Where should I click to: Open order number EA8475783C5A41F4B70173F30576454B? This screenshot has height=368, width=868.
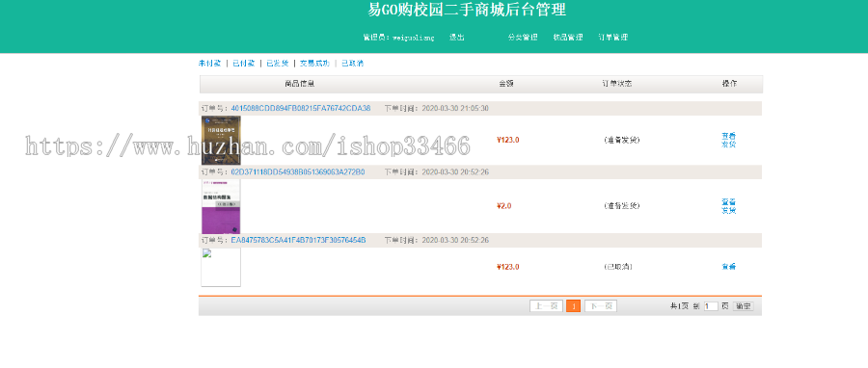(298, 241)
